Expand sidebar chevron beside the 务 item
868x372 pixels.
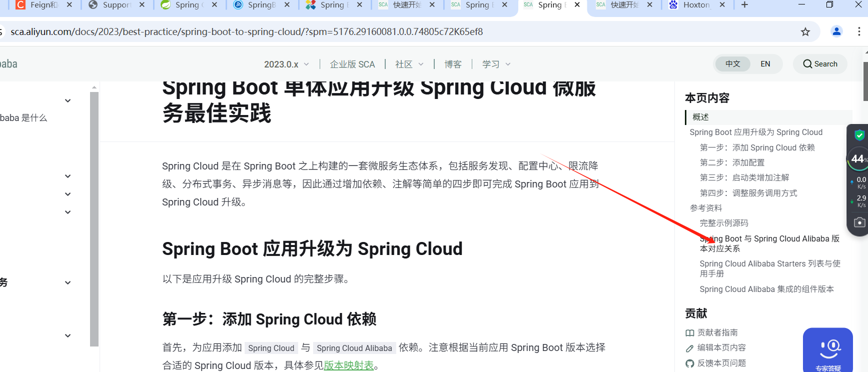click(68, 282)
